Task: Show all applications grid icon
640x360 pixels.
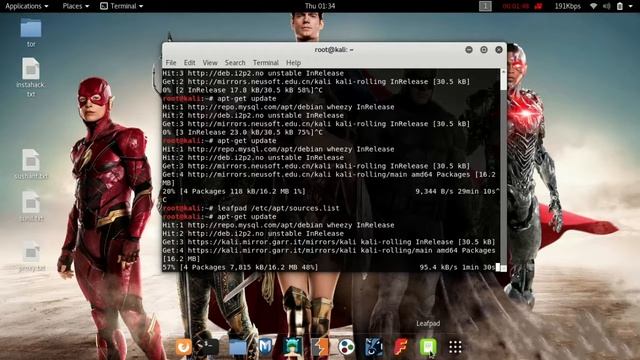Action: (455, 347)
